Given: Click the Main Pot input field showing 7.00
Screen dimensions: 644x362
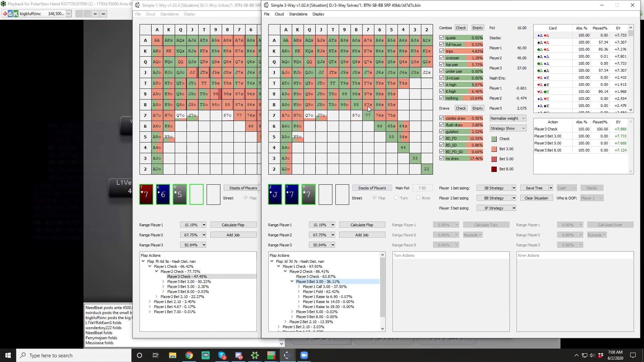Looking at the screenshot, I should point(422,188).
